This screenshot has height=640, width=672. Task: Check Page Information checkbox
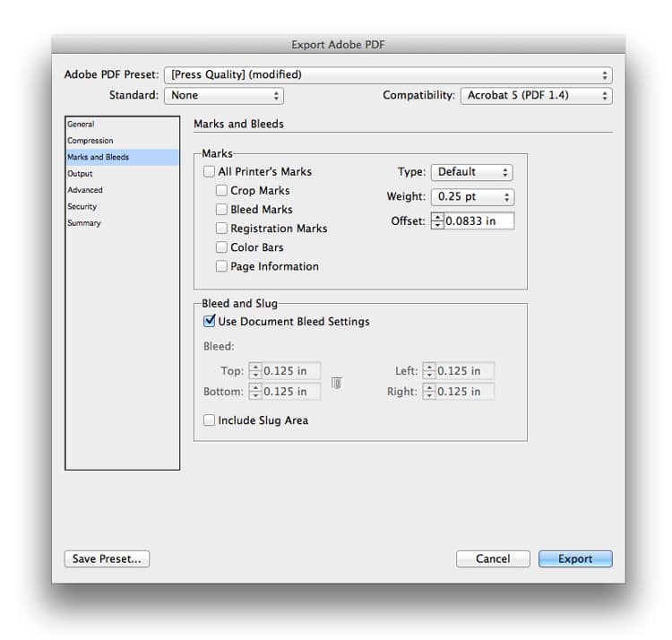coord(221,266)
